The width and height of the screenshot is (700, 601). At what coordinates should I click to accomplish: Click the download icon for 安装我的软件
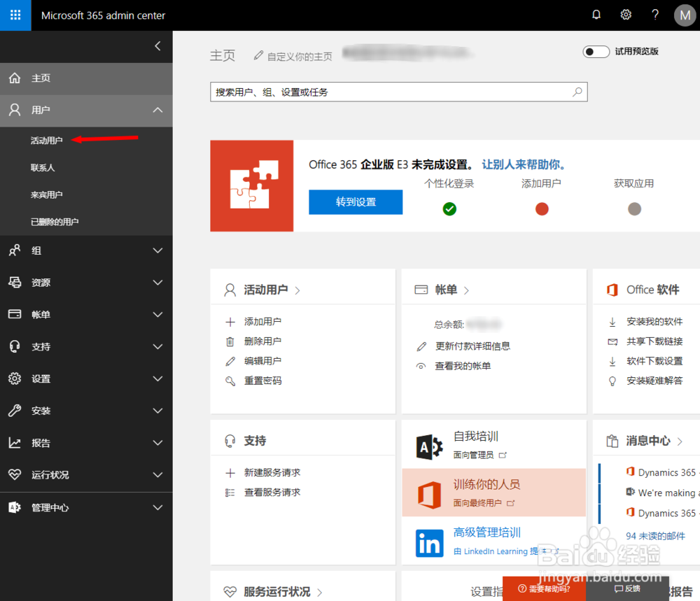coord(612,322)
